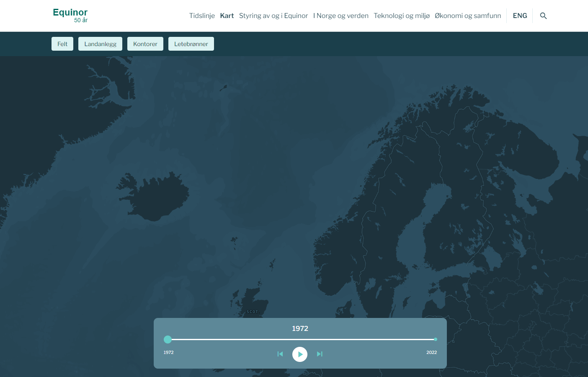Toggle the Felt map filter
The image size is (588, 377).
[x=62, y=44]
